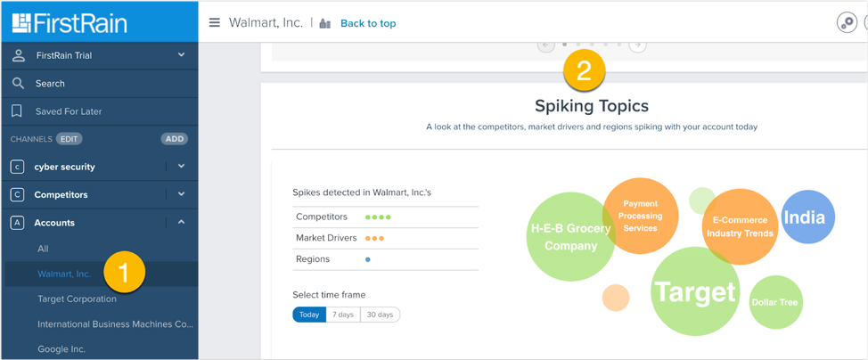Click the carousel next arrow
This screenshot has width=868, height=360.
tap(638, 45)
